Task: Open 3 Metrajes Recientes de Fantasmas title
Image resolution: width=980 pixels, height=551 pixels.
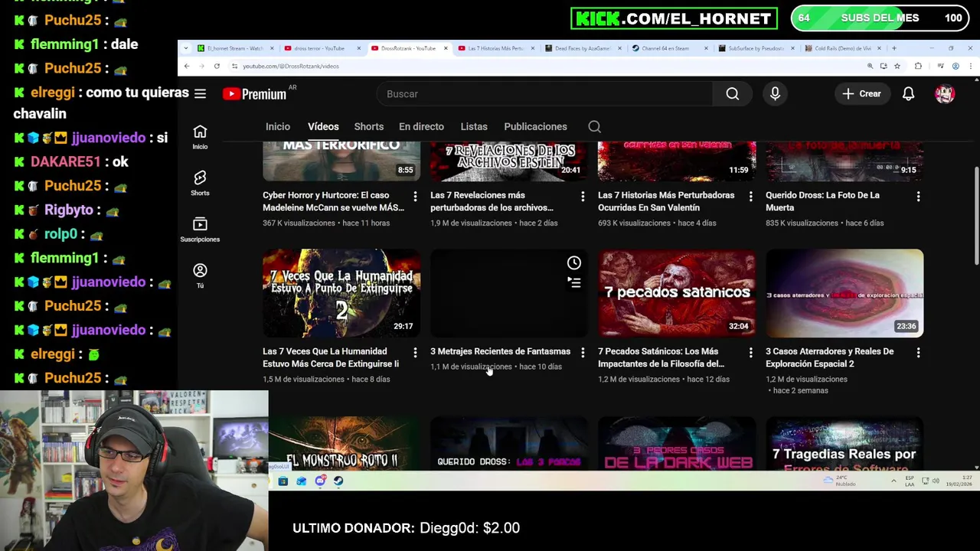Action: click(x=500, y=351)
